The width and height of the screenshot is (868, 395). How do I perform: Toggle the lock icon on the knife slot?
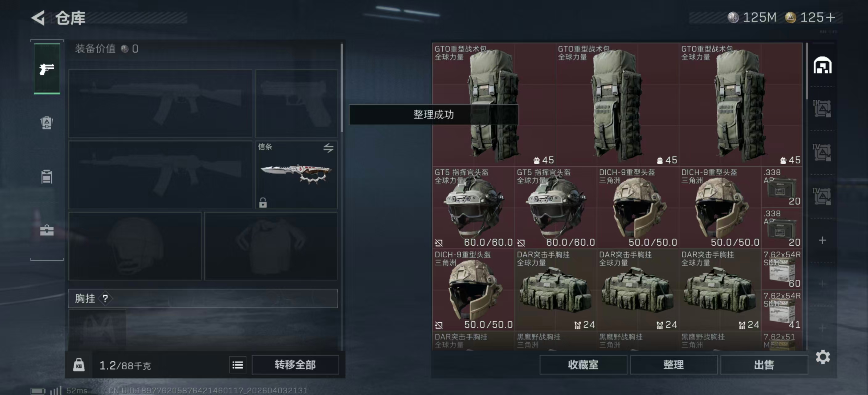click(x=263, y=202)
